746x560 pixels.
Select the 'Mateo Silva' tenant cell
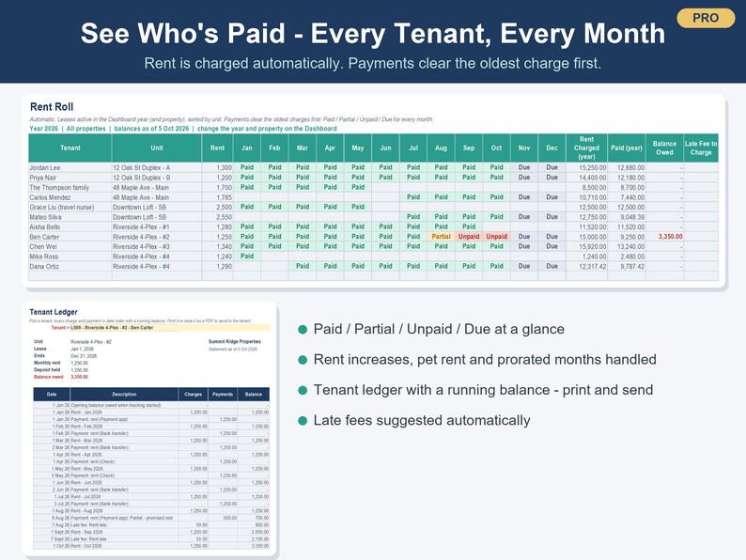coord(70,217)
